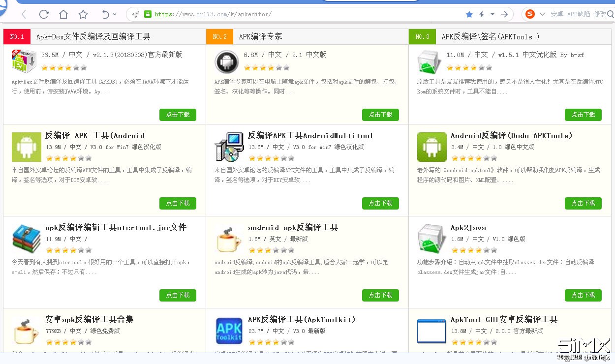Download APK编译专家 with 点击下载
Screen dimensions: 615x364
380,115
